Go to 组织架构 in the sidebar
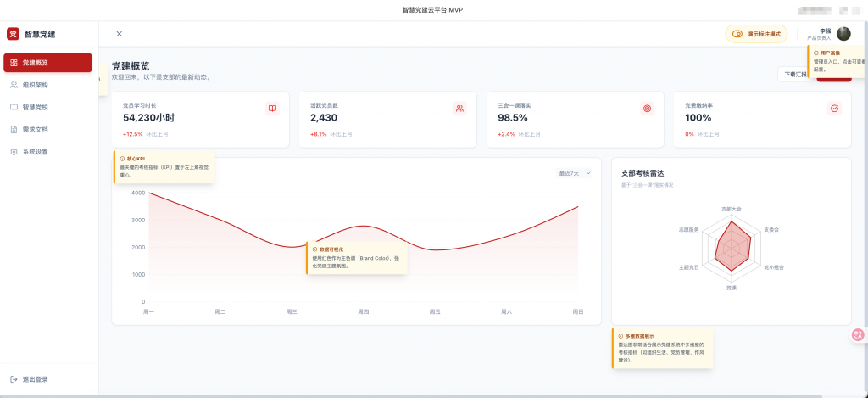 pos(35,85)
